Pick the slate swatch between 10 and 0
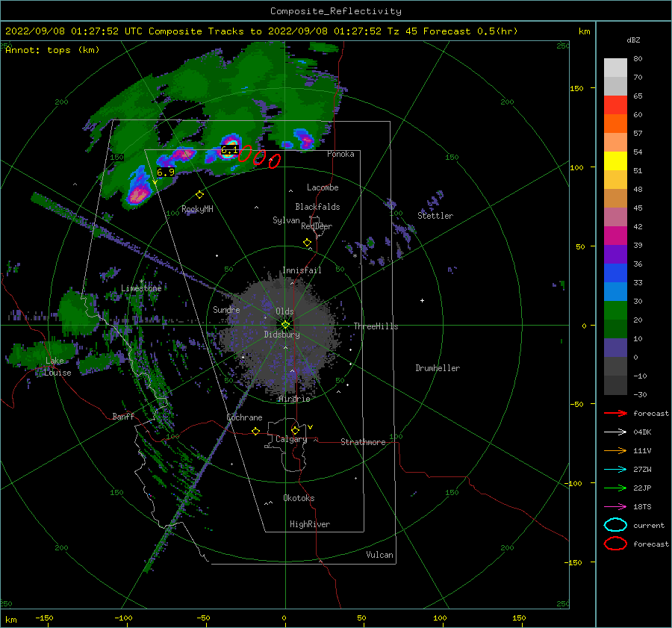The height and width of the screenshot is (628, 672). [615, 348]
